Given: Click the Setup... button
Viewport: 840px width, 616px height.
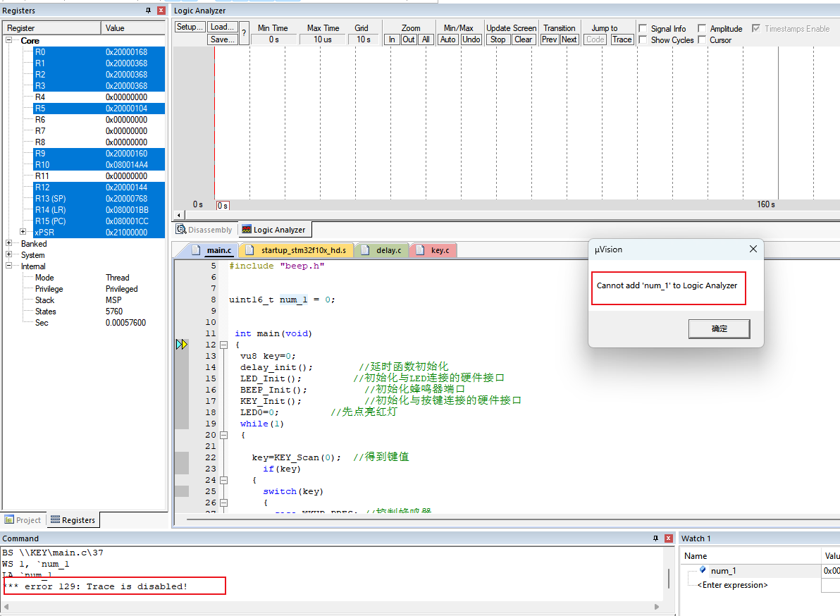Looking at the screenshot, I should pyautogui.click(x=190, y=27).
